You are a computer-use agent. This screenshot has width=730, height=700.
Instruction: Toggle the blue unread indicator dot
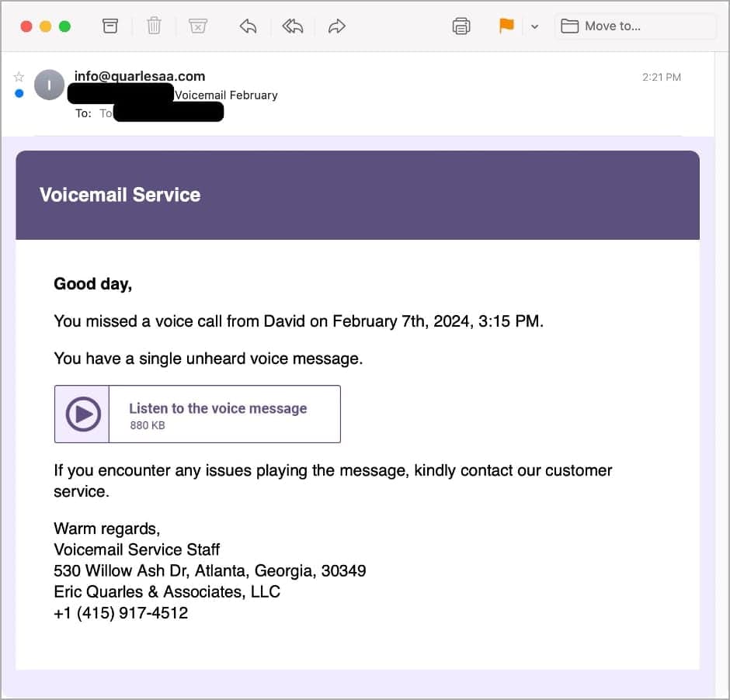(19, 93)
